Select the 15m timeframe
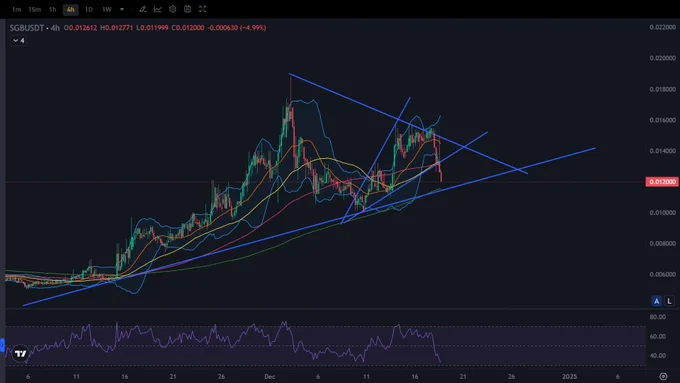 click(x=34, y=9)
